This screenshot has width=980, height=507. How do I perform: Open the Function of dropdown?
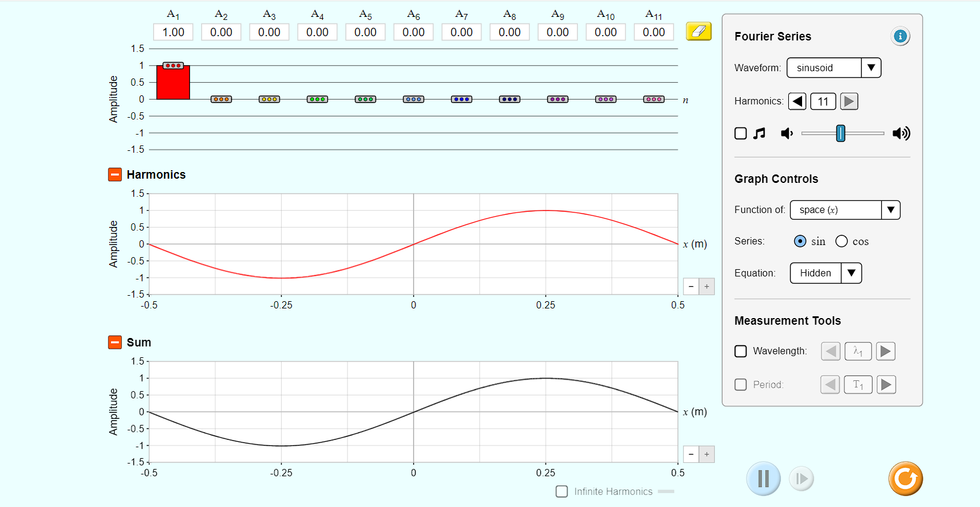pyautogui.click(x=844, y=210)
